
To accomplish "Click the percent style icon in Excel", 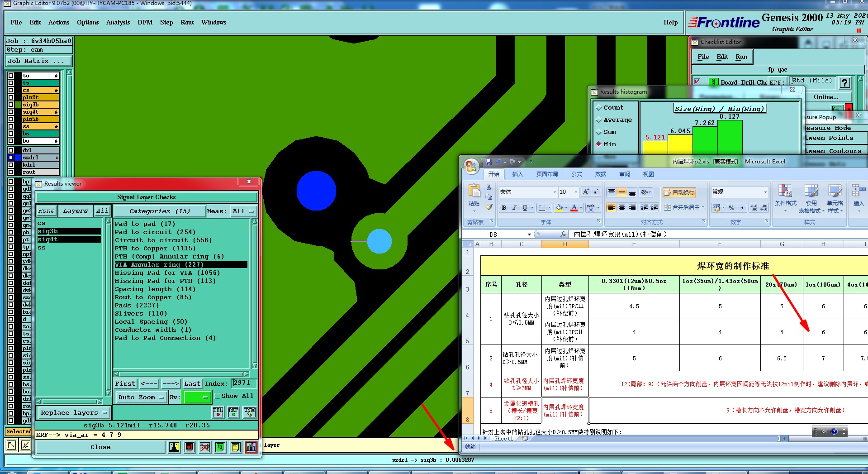I will [731, 208].
